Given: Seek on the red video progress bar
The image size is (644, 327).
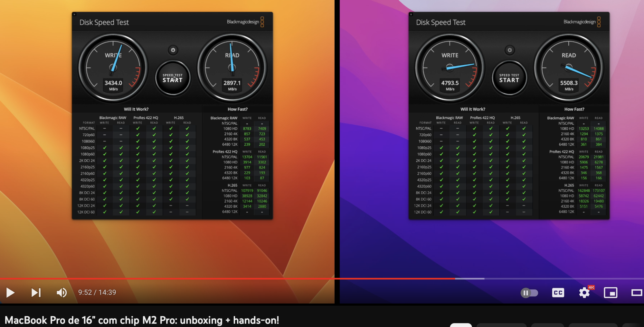Looking at the screenshot, I should point(227,278).
